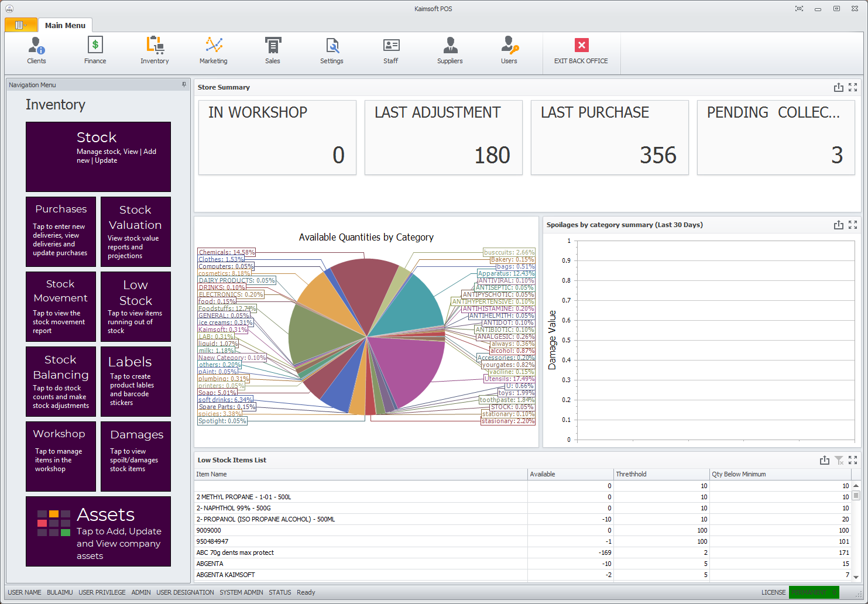Select row 2- PROPANOL (ISO PROPANE ALCOHOL)

[x=523, y=519]
